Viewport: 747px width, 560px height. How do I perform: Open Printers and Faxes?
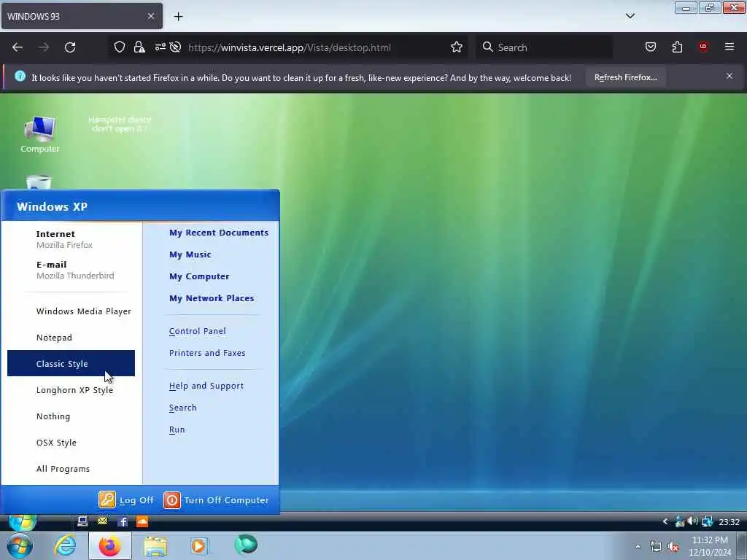207,353
